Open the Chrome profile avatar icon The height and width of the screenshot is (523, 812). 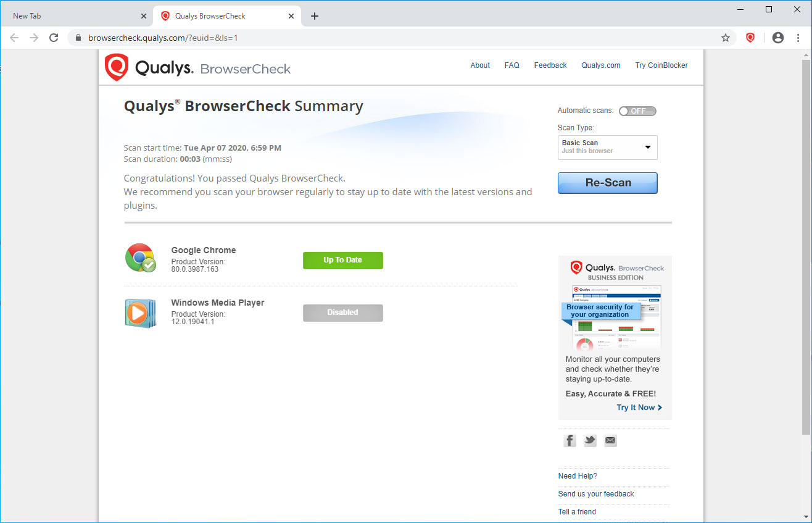pos(778,38)
